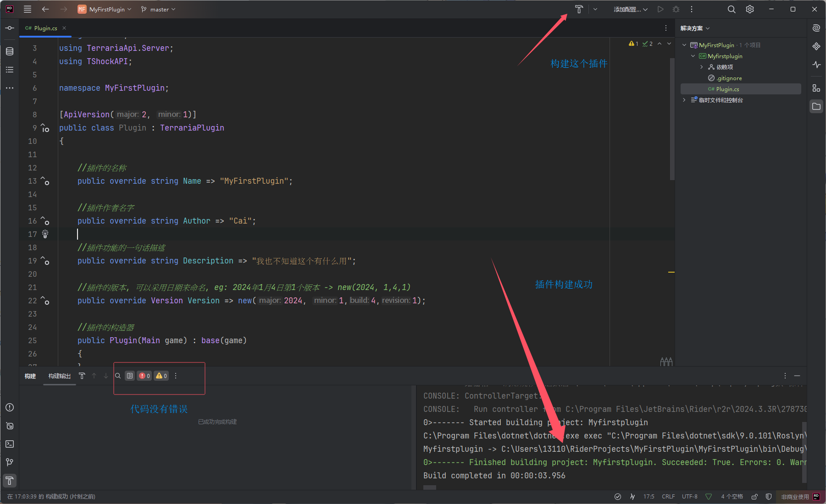This screenshot has width=826, height=504.
Task: Click the editor vertical scrollbar
Action: point(672,119)
